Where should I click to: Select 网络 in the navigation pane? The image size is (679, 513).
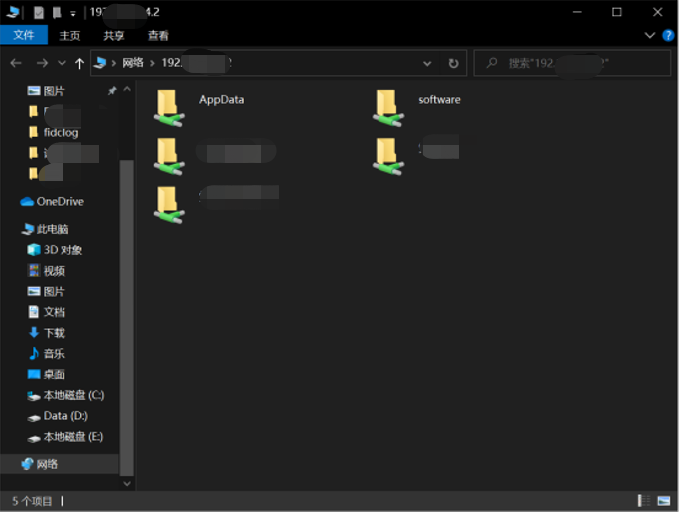click(x=47, y=464)
